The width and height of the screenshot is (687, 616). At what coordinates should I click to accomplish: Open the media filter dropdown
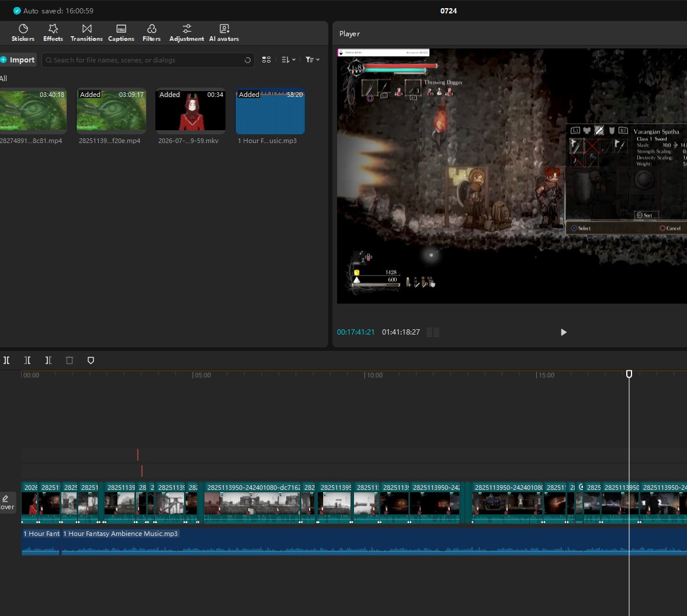coord(313,60)
